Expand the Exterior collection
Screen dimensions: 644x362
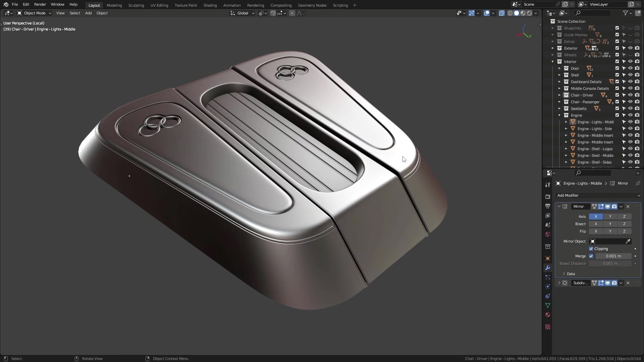coord(553,48)
